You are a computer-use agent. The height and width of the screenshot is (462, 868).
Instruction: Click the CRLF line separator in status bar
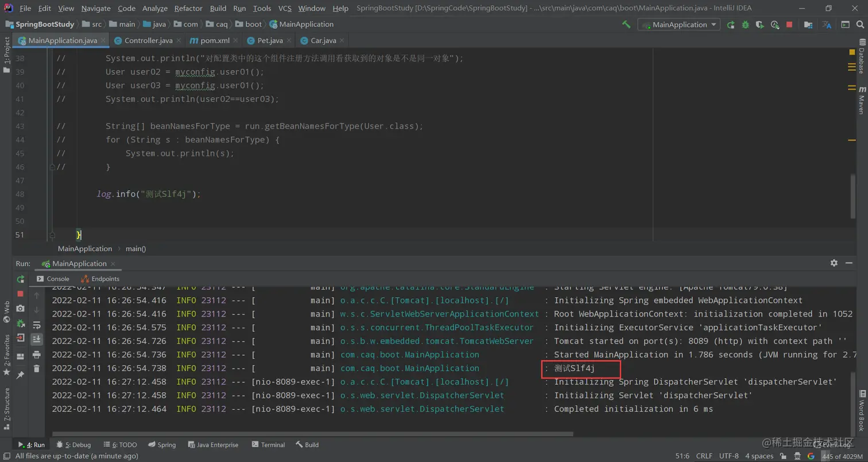[704, 456]
